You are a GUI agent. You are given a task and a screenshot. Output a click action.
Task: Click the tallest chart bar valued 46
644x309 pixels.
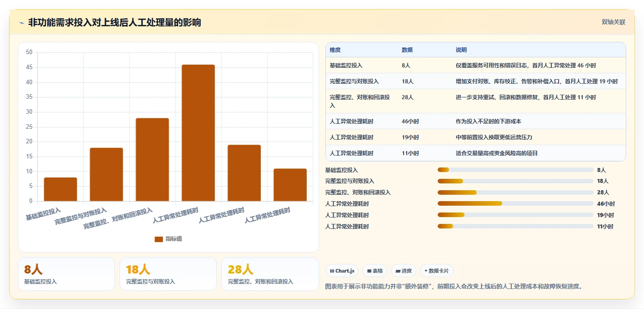pyautogui.click(x=198, y=133)
